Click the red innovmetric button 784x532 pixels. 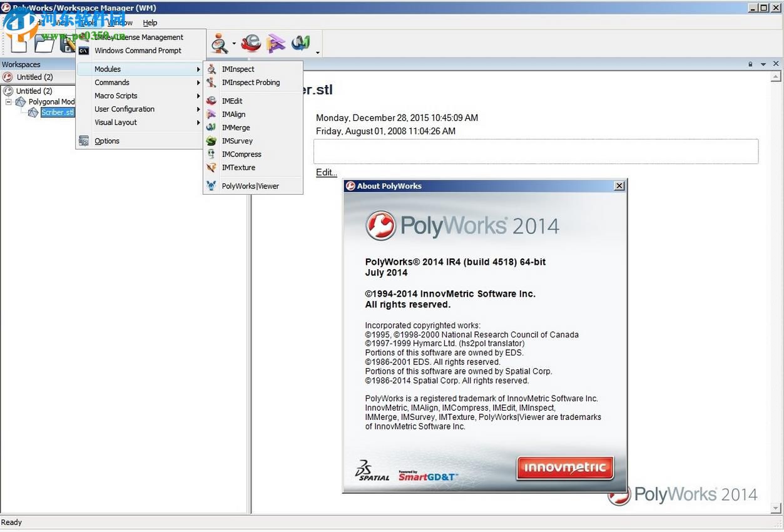(x=565, y=468)
